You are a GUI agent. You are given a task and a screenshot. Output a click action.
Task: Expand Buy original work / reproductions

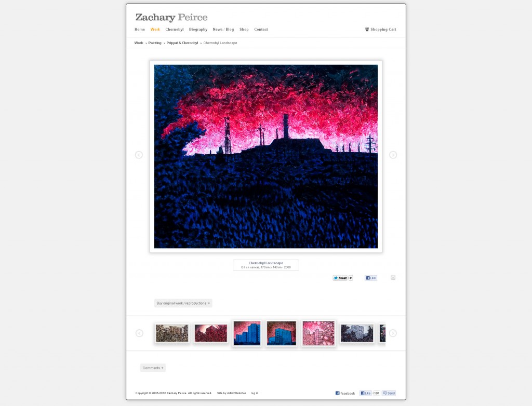click(x=183, y=303)
